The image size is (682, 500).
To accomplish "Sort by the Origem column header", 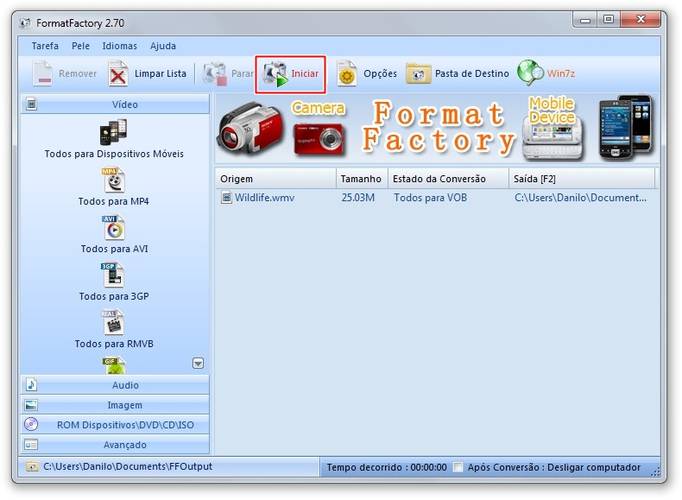I will coord(275,179).
